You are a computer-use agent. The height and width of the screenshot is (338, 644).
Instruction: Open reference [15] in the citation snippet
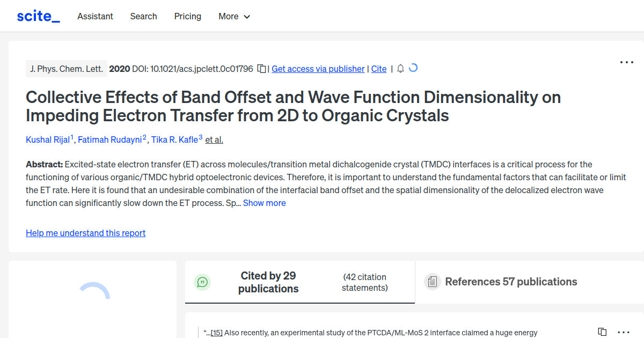point(216,332)
